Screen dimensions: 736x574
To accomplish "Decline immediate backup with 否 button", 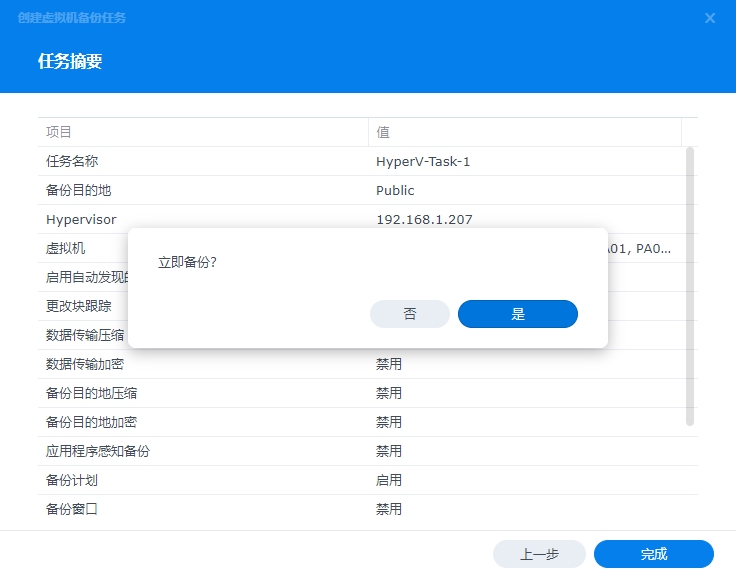I will coord(410,314).
